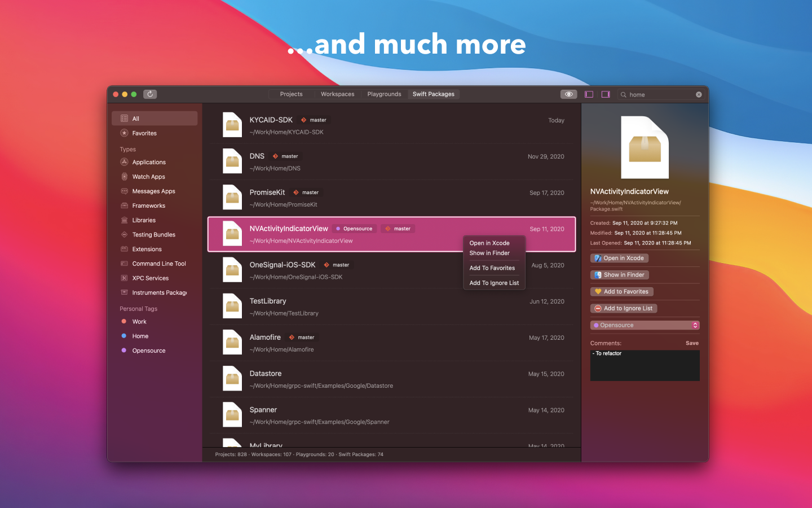Click the KYCAID-SDK package icon
The image size is (812, 508).
point(232,125)
